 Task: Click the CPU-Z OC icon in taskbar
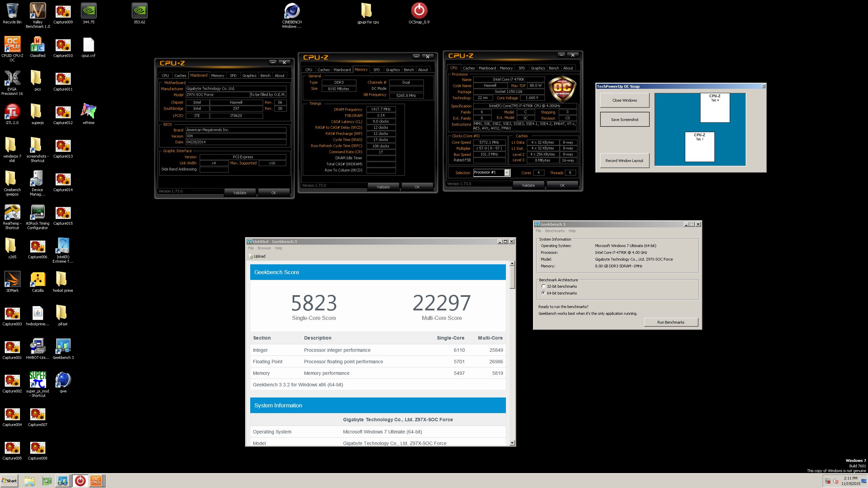[x=96, y=481]
